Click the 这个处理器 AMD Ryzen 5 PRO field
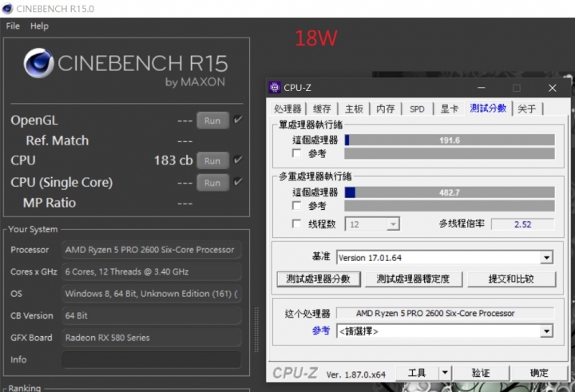 445,313
